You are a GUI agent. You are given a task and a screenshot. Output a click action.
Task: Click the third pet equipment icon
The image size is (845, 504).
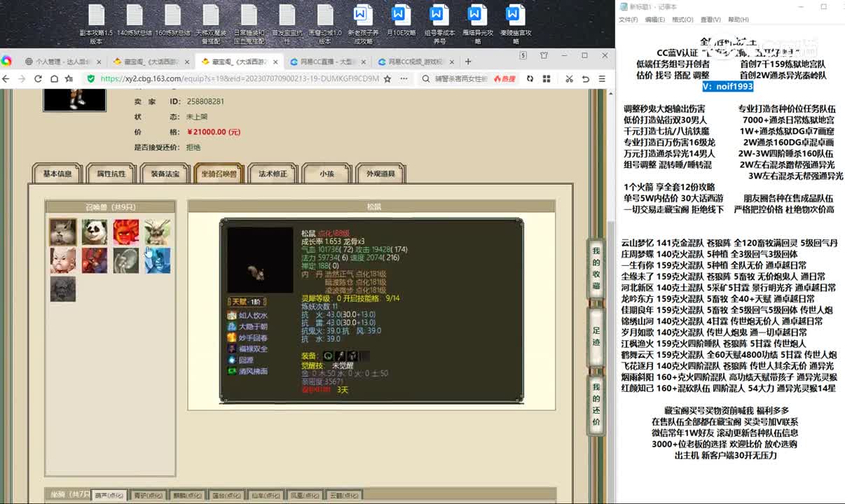point(352,356)
